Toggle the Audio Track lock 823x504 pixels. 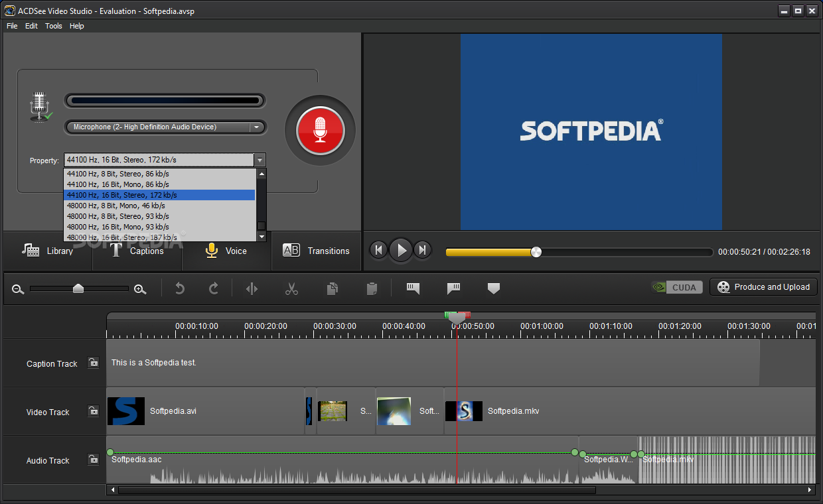(x=93, y=460)
